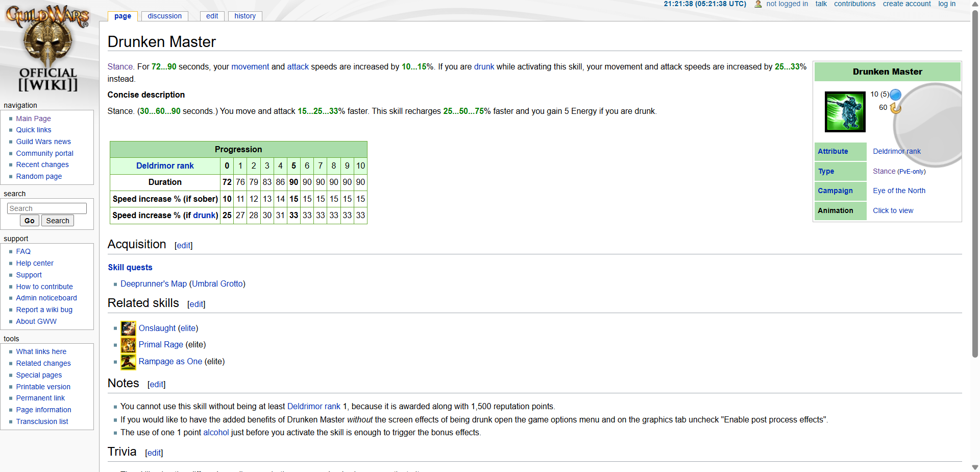Image resolution: width=980 pixels, height=472 pixels.
Task: Click the Go button
Action: pos(30,221)
